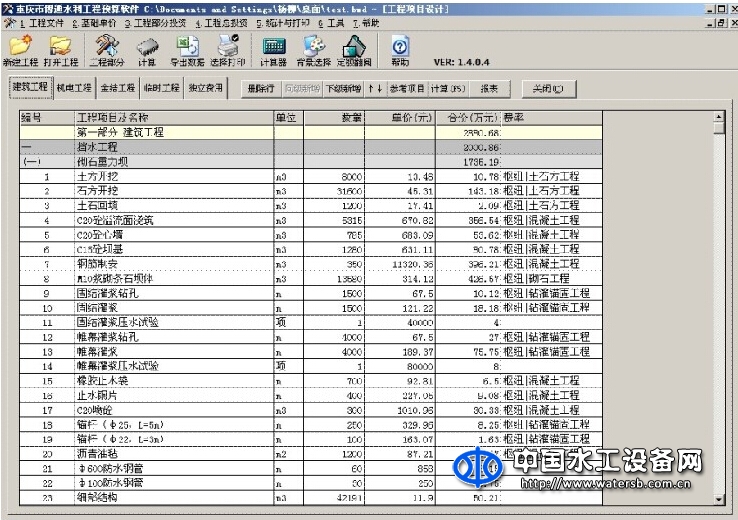Click the 编号 column header
This screenshot has width=738, height=520.
coord(47,118)
